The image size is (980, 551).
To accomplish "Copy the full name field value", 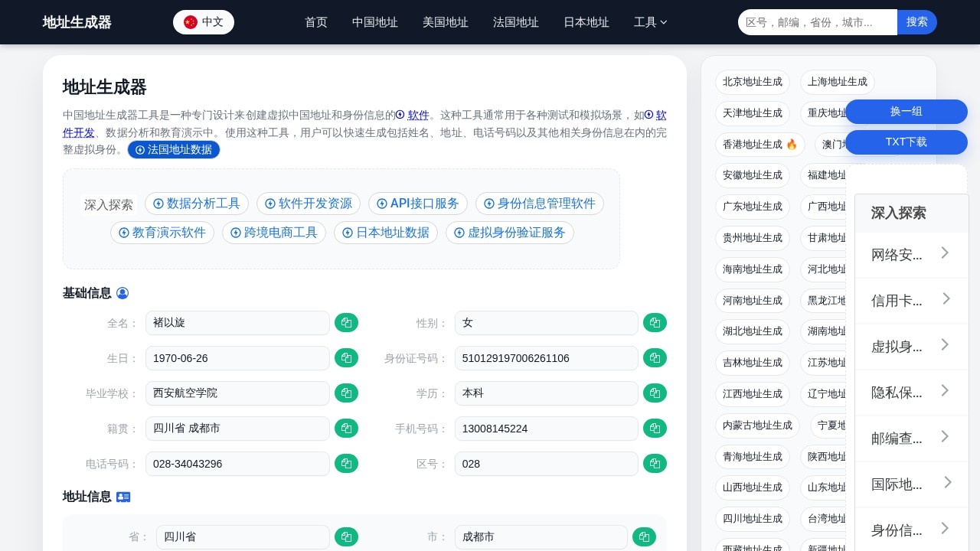I will pos(346,323).
